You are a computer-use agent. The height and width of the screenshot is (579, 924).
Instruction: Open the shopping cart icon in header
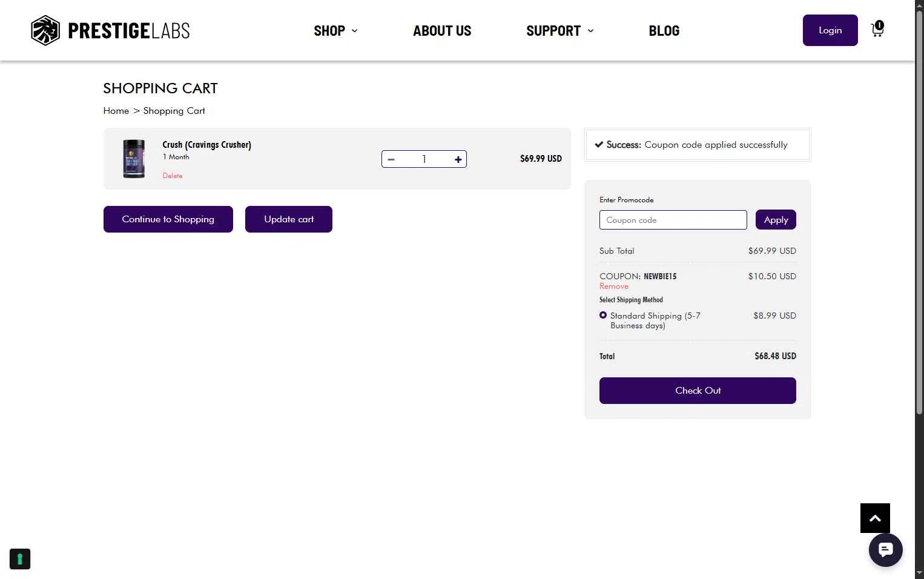(877, 29)
